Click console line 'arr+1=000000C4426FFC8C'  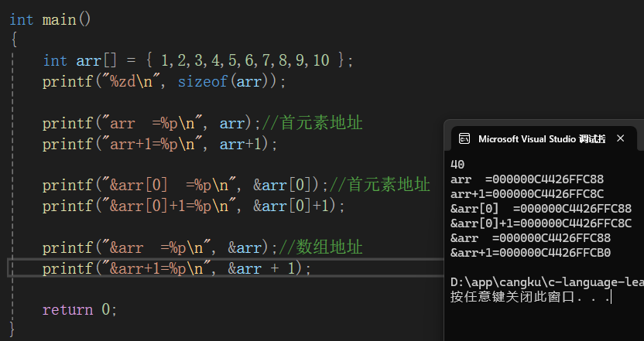pyautogui.click(x=527, y=193)
